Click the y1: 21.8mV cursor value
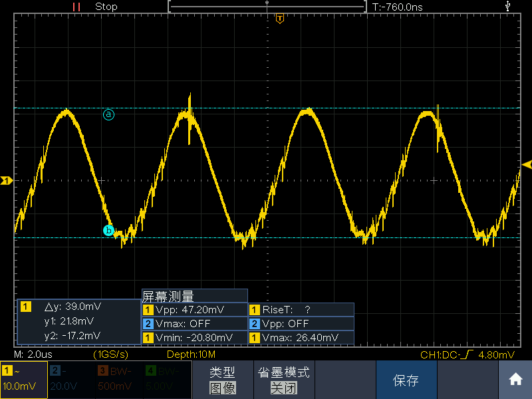 (69, 321)
